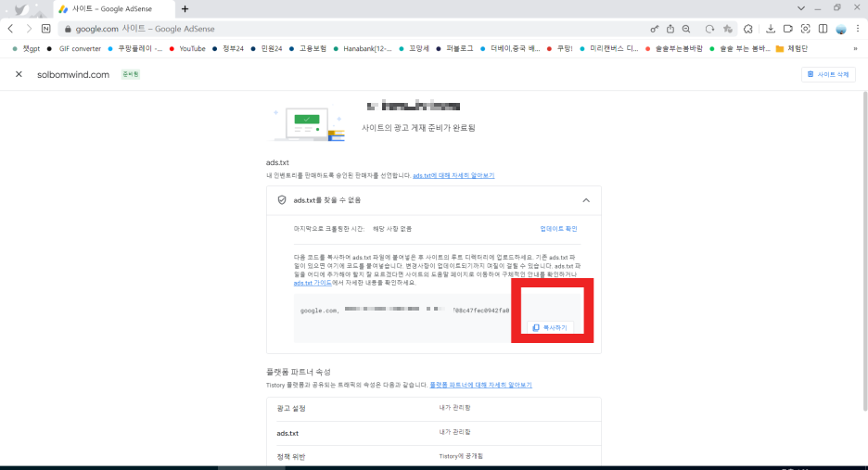This screenshot has height=470, width=868.
Task: Close the solbomwind.com site panel with X
Action: tap(19, 74)
